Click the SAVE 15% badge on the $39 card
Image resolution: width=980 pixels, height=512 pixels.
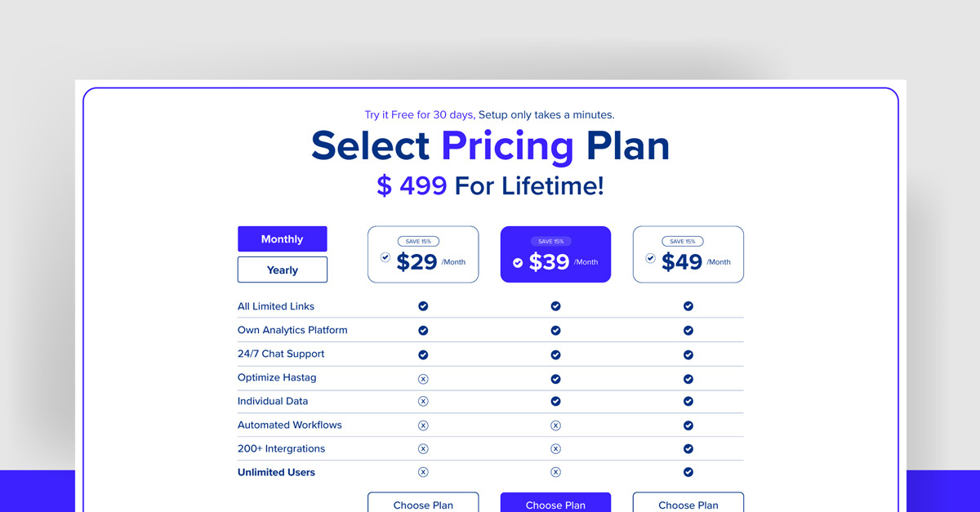[x=550, y=240]
